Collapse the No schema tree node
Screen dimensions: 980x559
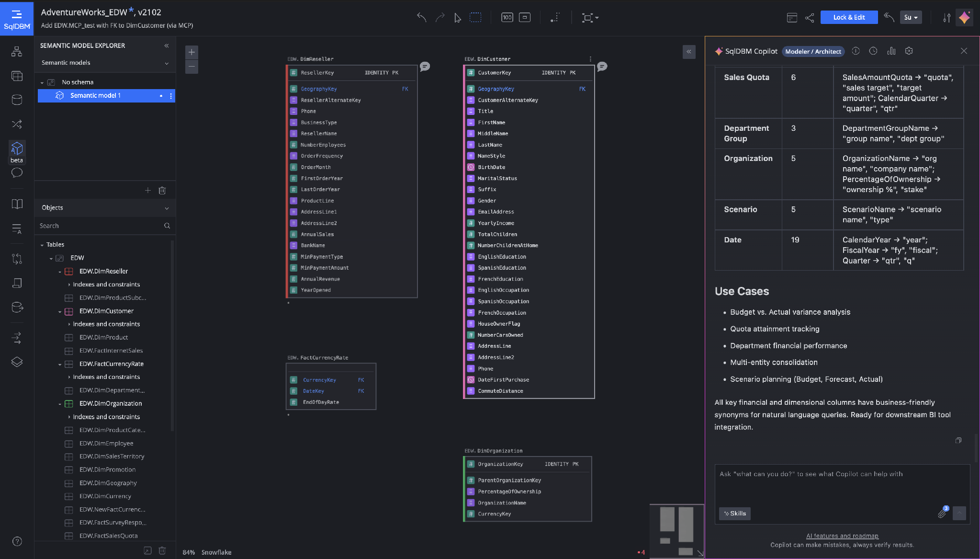(x=42, y=83)
